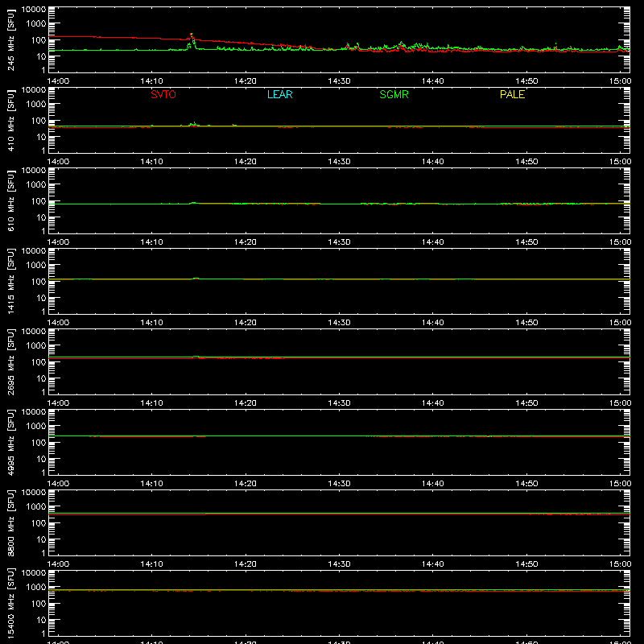
Task: Click 14:20 tick label under 410 MHz panel
Action: pos(246,162)
